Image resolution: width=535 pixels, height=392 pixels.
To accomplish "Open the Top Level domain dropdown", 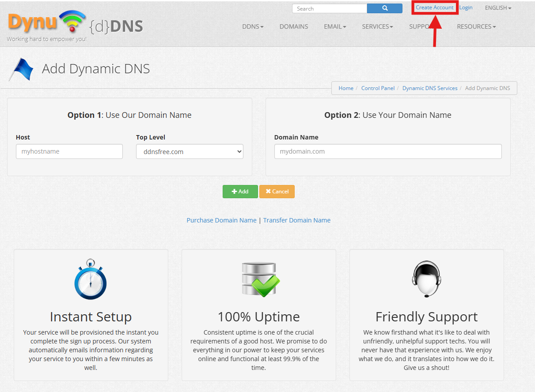I will [190, 151].
